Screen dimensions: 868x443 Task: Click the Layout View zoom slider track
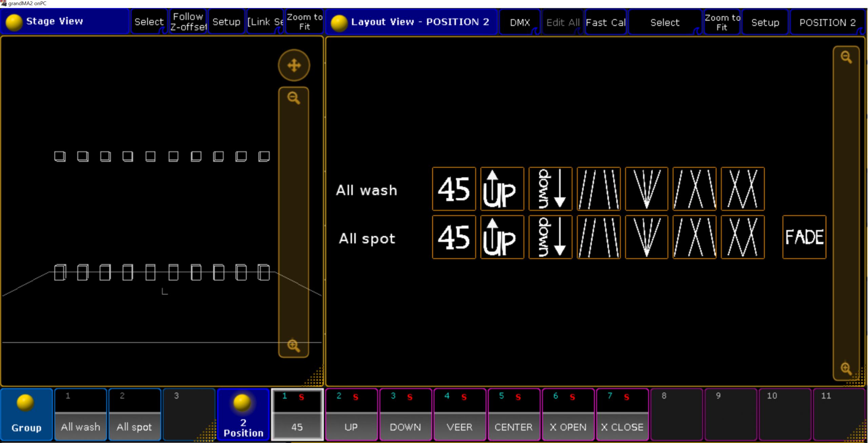846,213
